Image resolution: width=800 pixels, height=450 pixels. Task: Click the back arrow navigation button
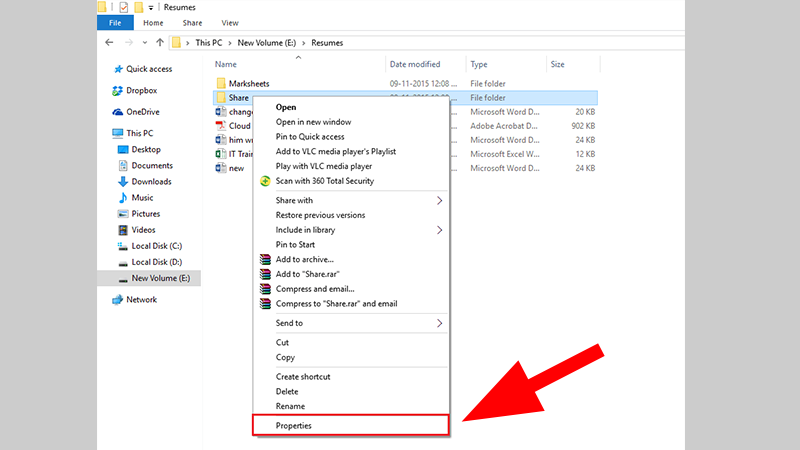[109, 43]
